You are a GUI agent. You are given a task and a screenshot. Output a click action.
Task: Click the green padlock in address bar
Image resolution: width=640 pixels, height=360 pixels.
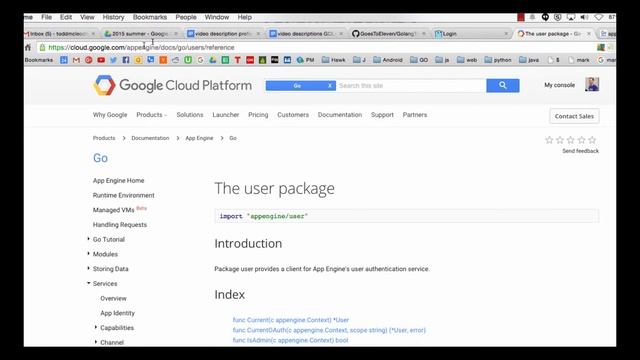tap(42, 47)
